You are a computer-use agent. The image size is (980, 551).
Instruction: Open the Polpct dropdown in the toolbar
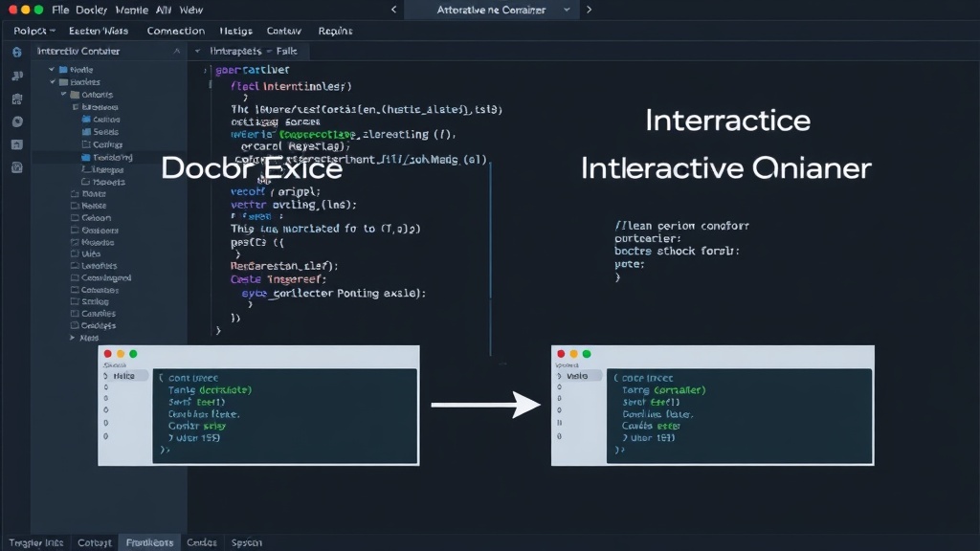tap(35, 31)
